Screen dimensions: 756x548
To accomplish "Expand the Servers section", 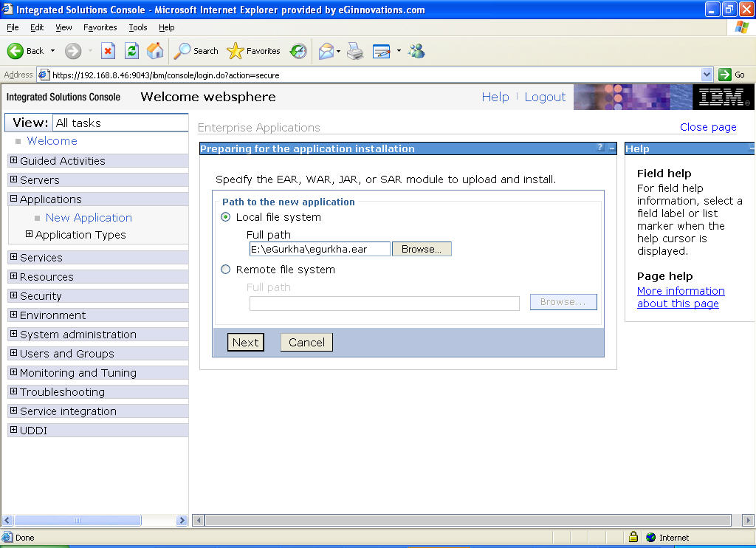I will click(13, 179).
